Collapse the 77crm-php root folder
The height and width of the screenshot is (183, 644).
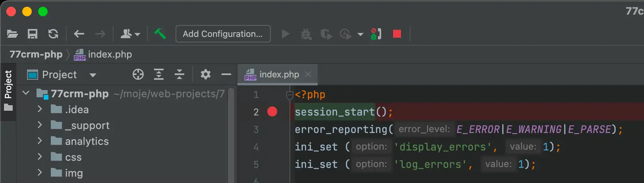[x=26, y=93]
